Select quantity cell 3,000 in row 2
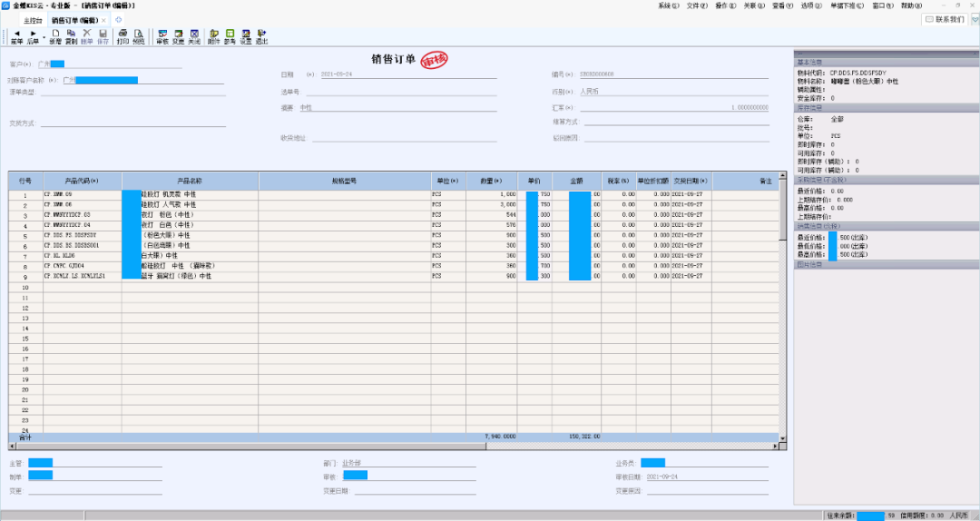Image resolution: width=980 pixels, height=521 pixels. [x=491, y=204]
